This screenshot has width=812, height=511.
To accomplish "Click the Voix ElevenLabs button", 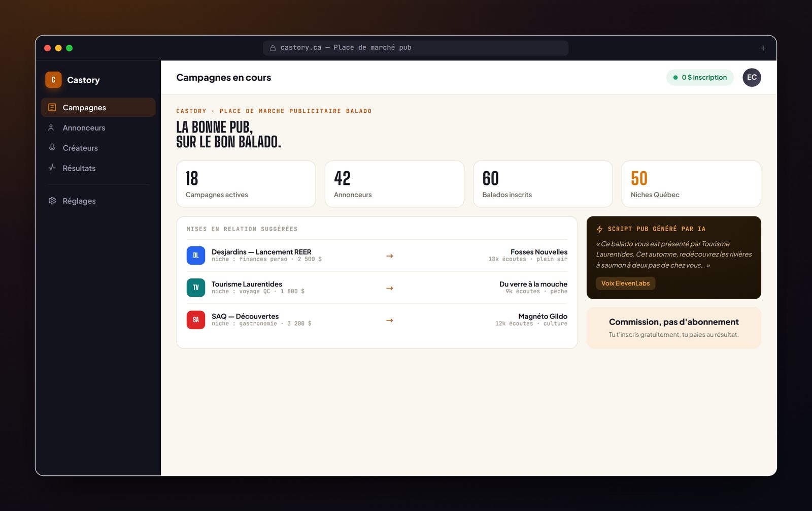I will tap(625, 283).
